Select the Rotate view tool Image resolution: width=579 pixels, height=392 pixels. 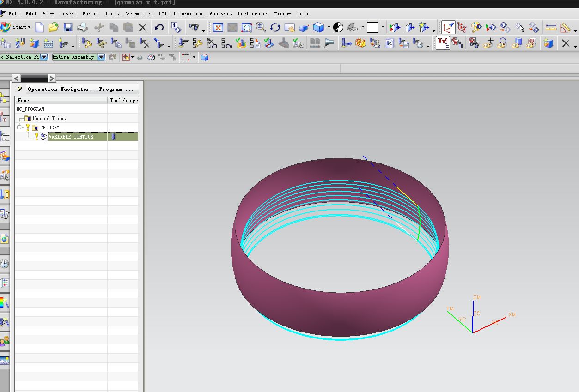(275, 27)
